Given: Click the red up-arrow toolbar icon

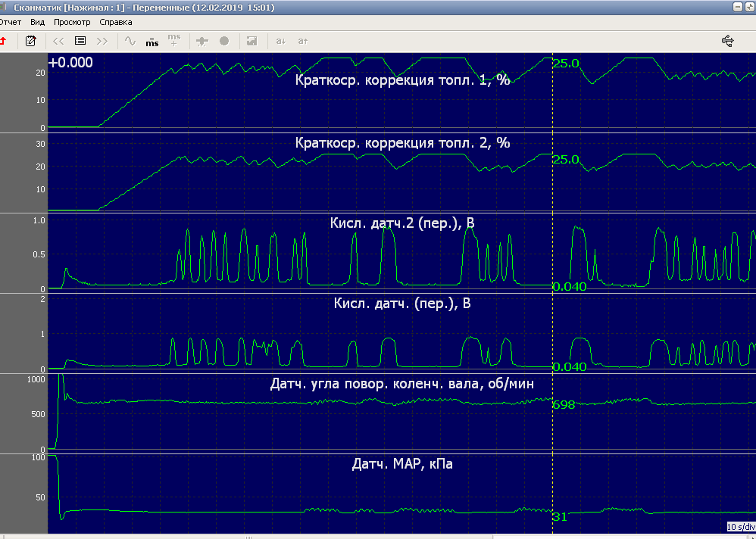Looking at the screenshot, I should click(3, 41).
